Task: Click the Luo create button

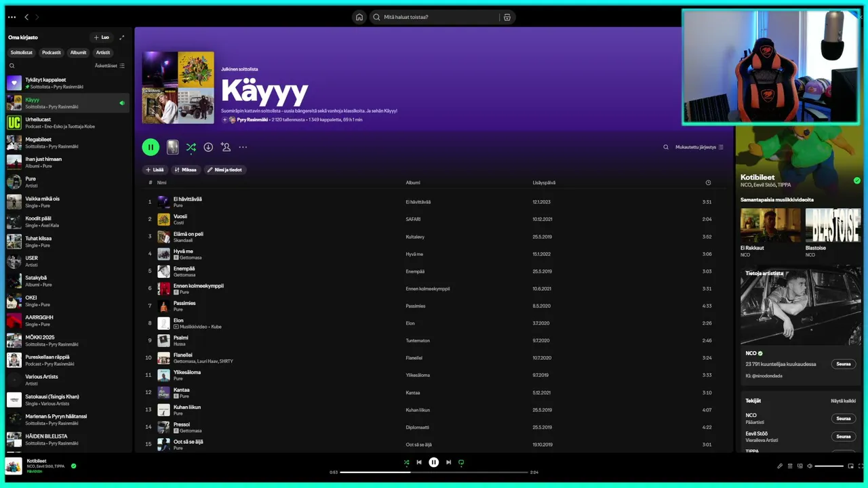Action: tap(102, 37)
